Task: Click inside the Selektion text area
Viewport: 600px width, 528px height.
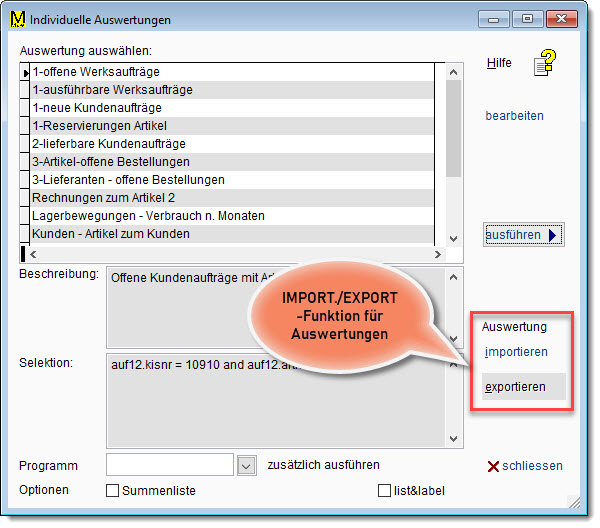Action: tap(270, 400)
